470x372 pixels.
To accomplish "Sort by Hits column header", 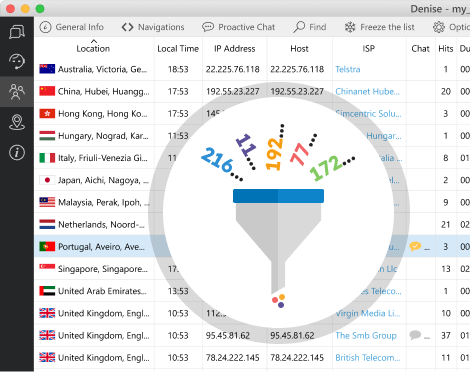I will (x=446, y=49).
